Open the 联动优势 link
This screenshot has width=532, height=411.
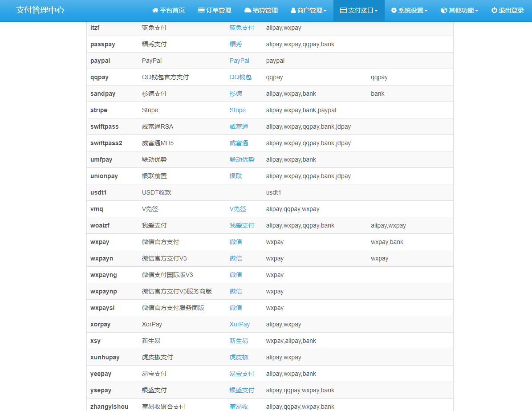pos(242,159)
